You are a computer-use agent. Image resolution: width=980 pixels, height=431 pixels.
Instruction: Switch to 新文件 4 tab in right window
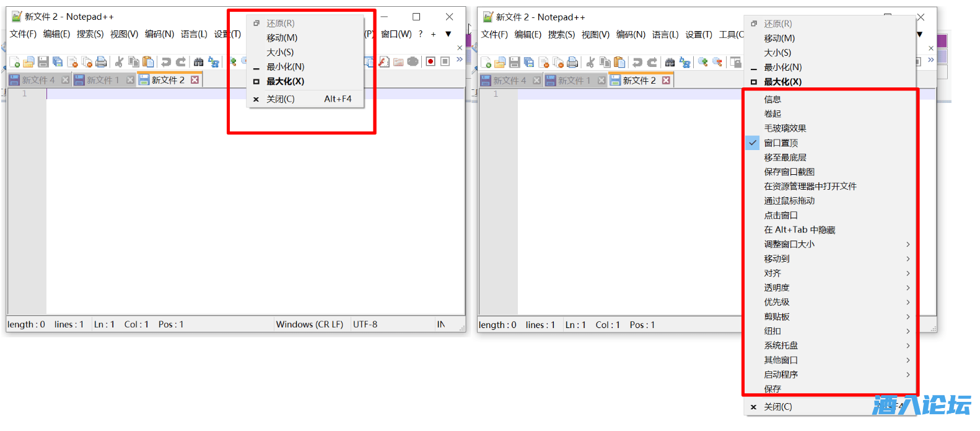(x=510, y=81)
